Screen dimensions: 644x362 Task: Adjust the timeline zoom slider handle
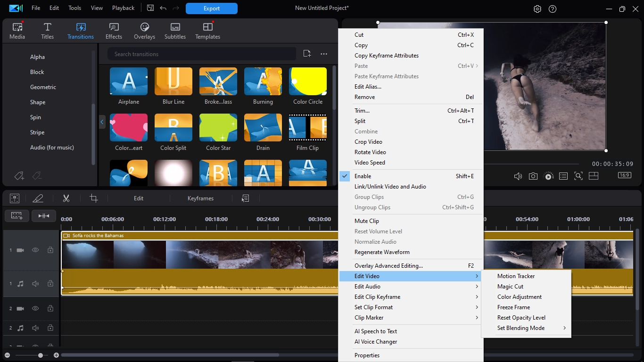[x=41, y=355]
